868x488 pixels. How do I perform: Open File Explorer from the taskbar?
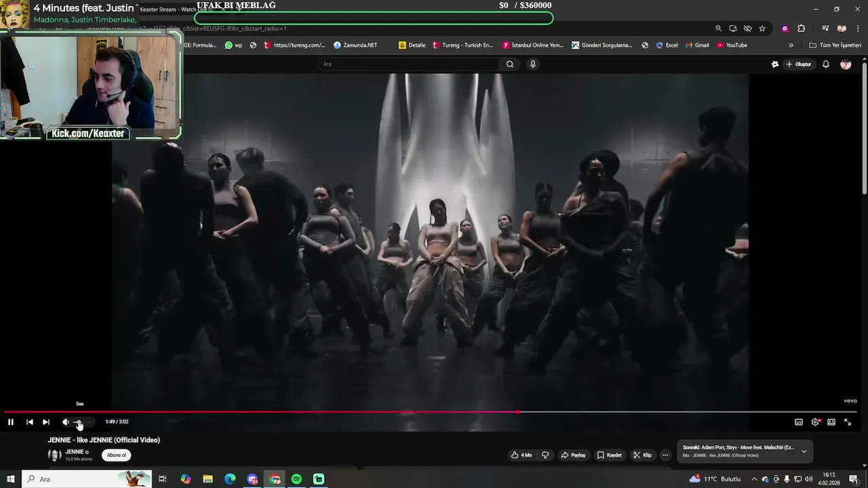[208, 479]
